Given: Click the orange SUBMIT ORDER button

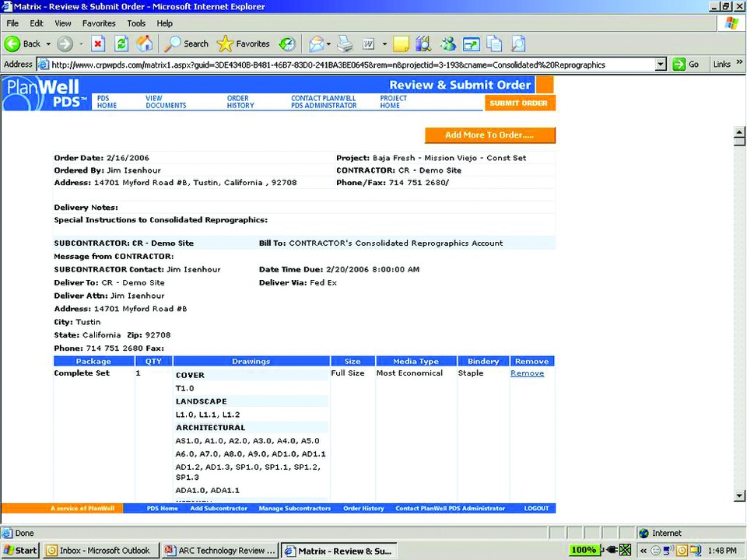Looking at the screenshot, I should 519,103.
